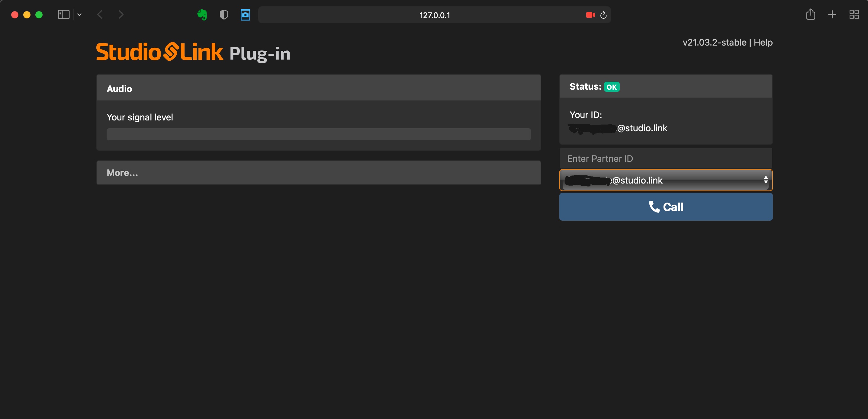Open the Help link
This screenshot has height=419, width=868.
coord(763,43)
